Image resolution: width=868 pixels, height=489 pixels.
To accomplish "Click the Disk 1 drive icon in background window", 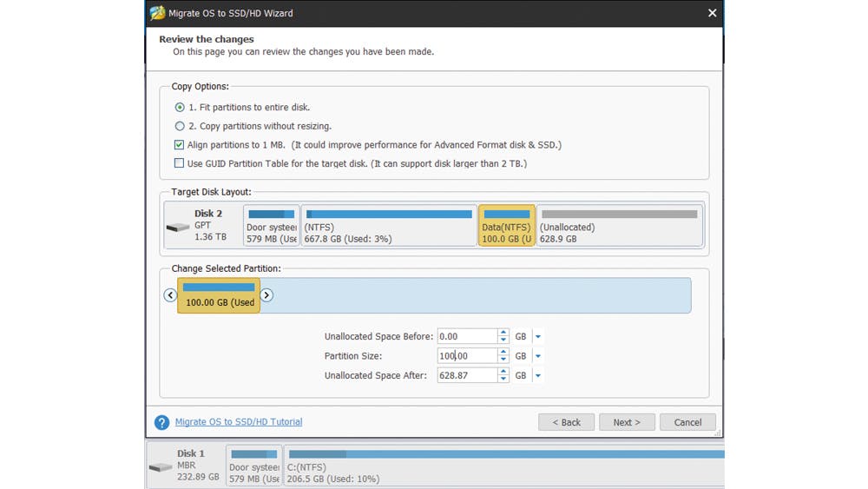I will point(161,467).
